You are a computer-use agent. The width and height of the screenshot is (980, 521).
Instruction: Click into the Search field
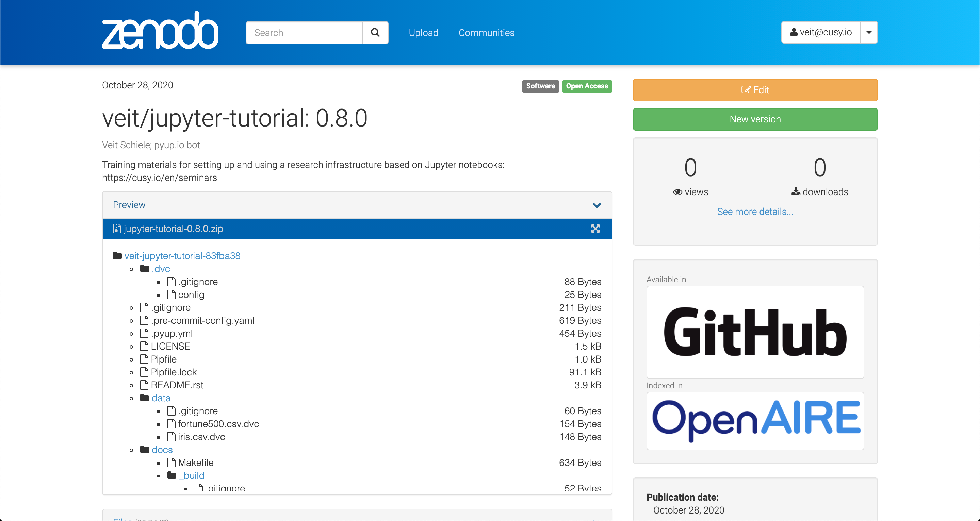304,32
